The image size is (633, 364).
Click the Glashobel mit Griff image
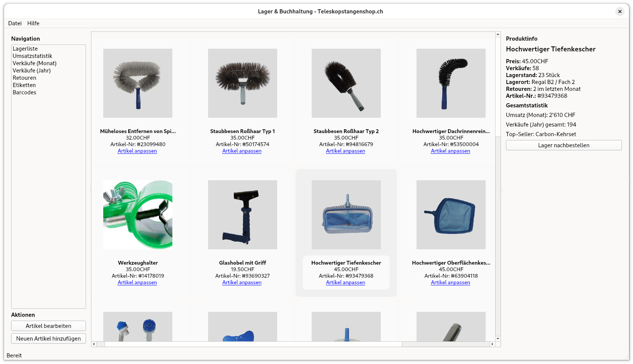(242, 214)
